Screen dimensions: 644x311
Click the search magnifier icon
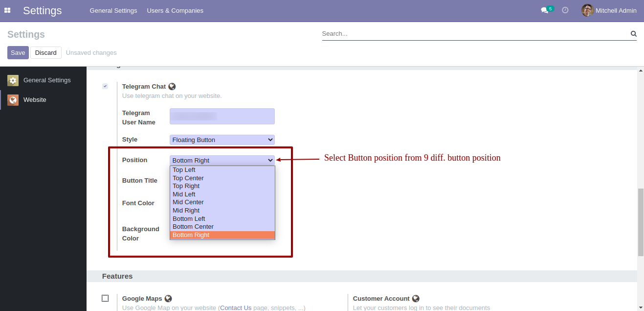[x=634, y=34]
